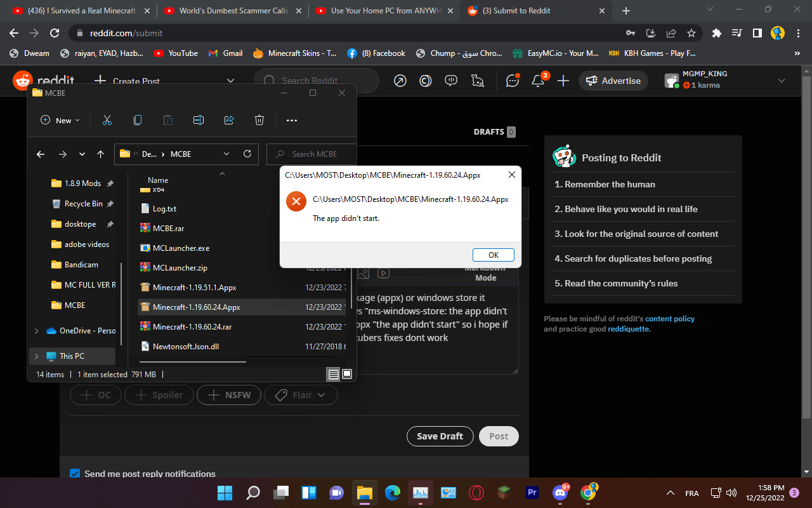Open Discord from the taskbar

pyautogui.click(x=560, y=493)
